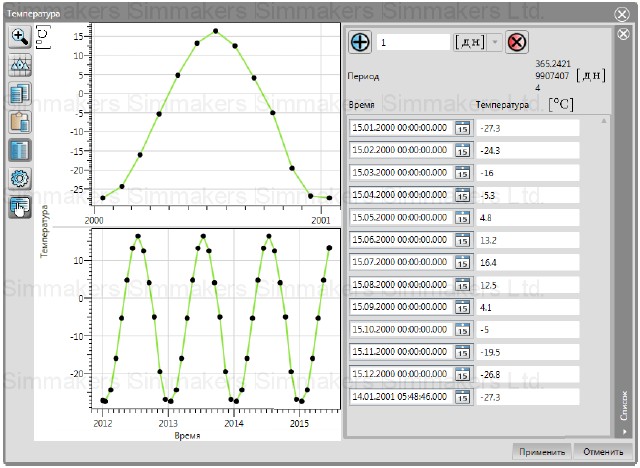Open calendar for 15.07.2000 row
Screen dimensions: 640x468
462,262
